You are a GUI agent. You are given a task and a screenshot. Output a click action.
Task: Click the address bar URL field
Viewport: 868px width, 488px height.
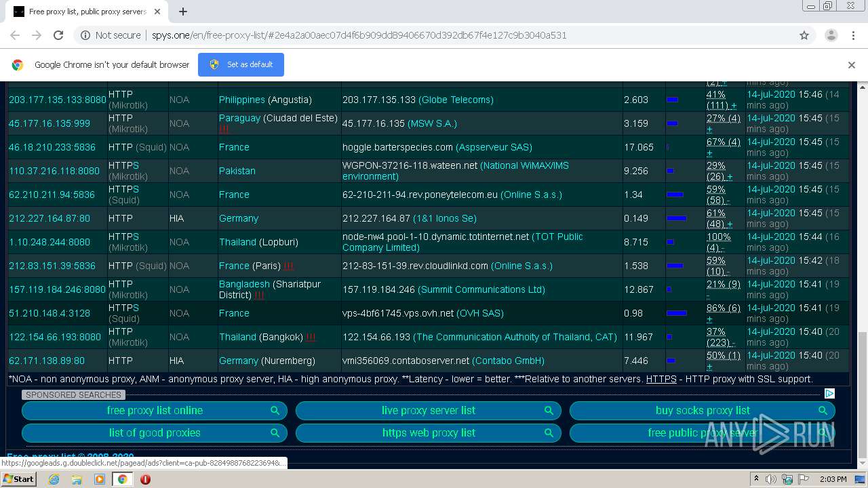pos(434,35)
